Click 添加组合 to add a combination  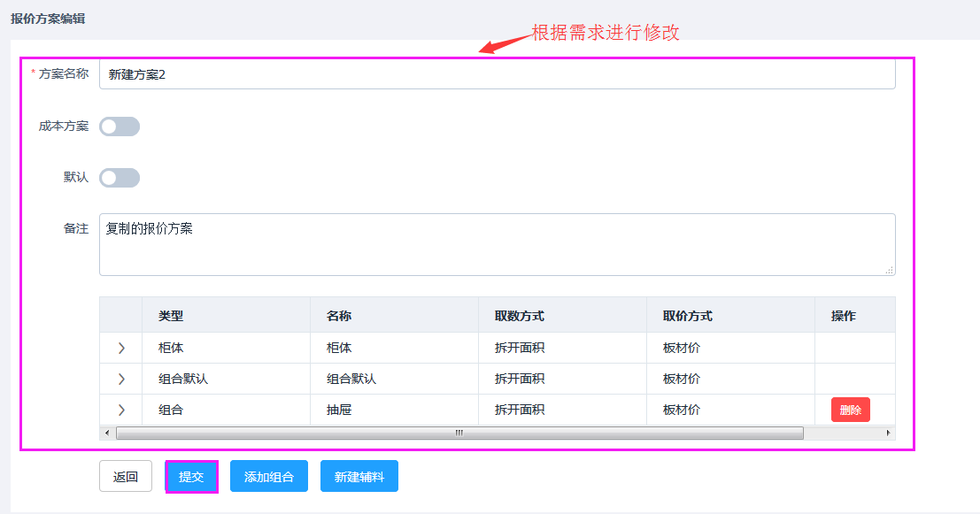coord(269,476)
